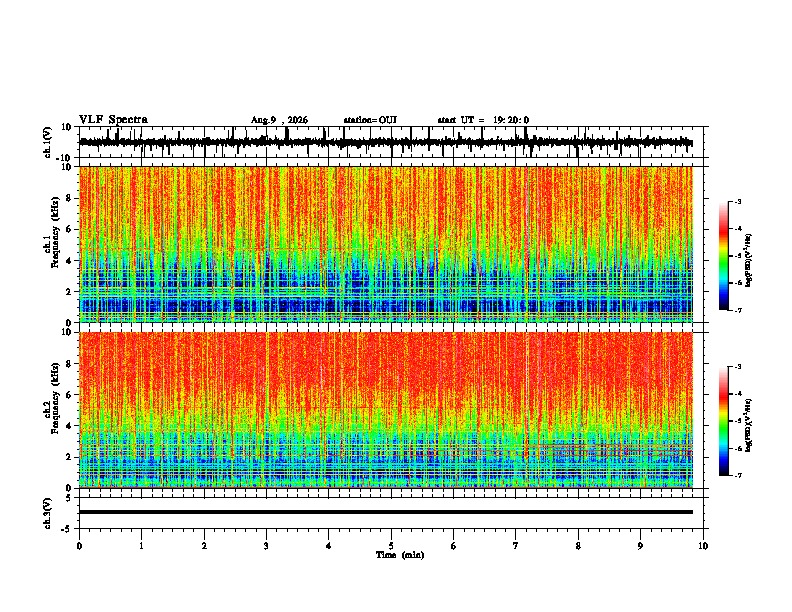Click the "6" kHz tick on ch.2 frequency axis

click(x=70, y=394)
